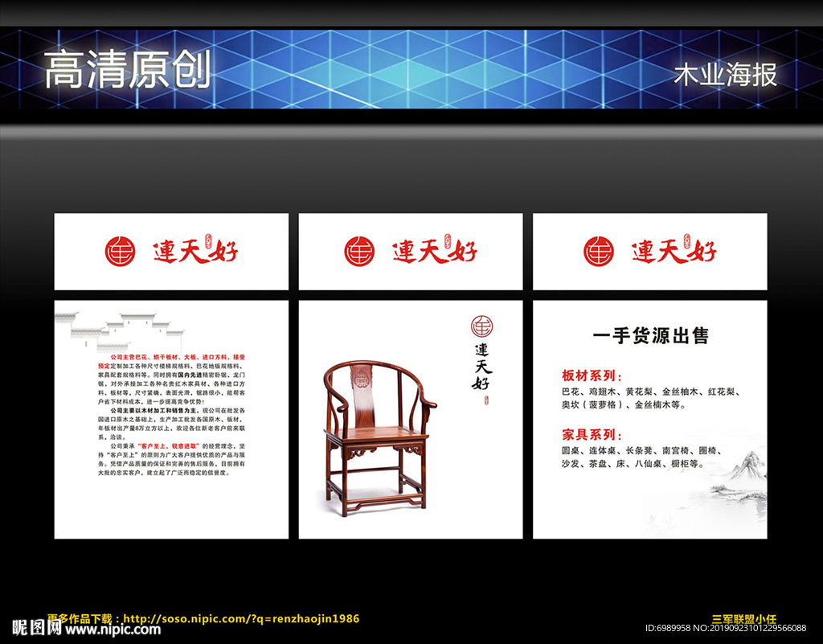The image size is (823, 644).
Task: Click the small red stamp below the vertical 連天好
Action: pyautogui.click(x=486, y=400)
